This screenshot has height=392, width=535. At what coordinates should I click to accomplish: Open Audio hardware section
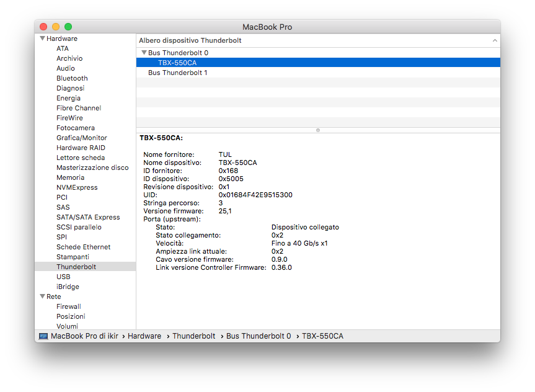pyautogui.click(x=66, y=68)
